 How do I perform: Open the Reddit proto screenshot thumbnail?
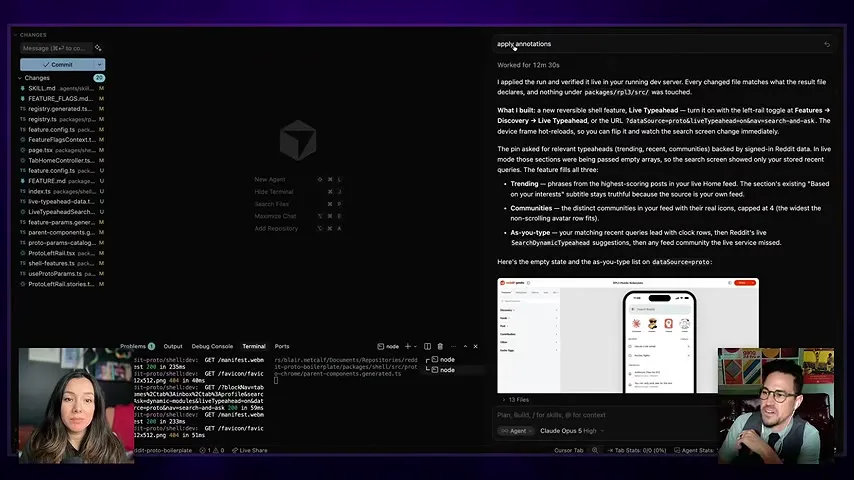click(x=627, y=336)
